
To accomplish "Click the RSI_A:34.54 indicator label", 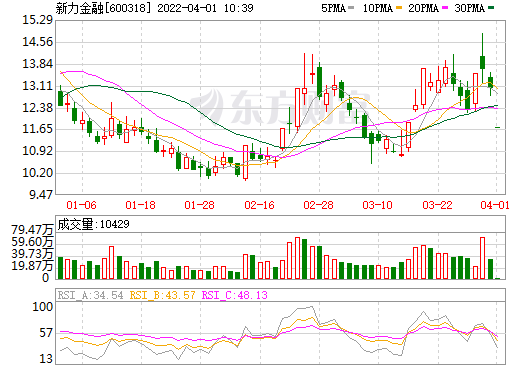I will tap(90, 295).
